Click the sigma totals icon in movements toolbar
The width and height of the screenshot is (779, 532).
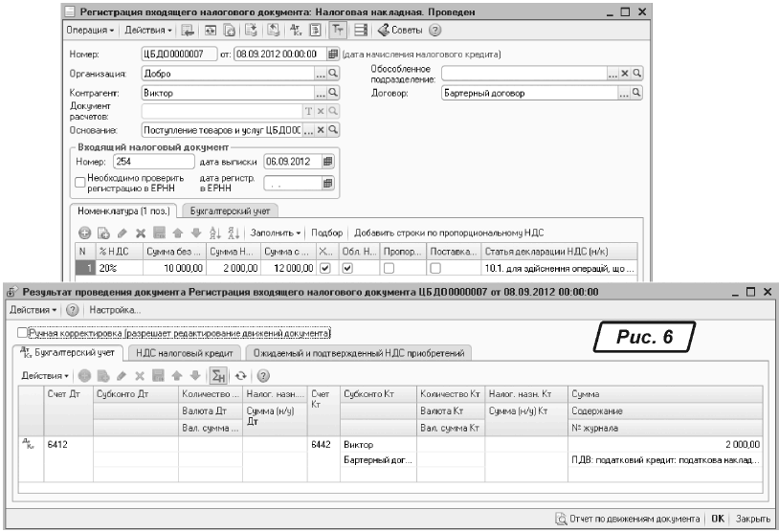215,374
